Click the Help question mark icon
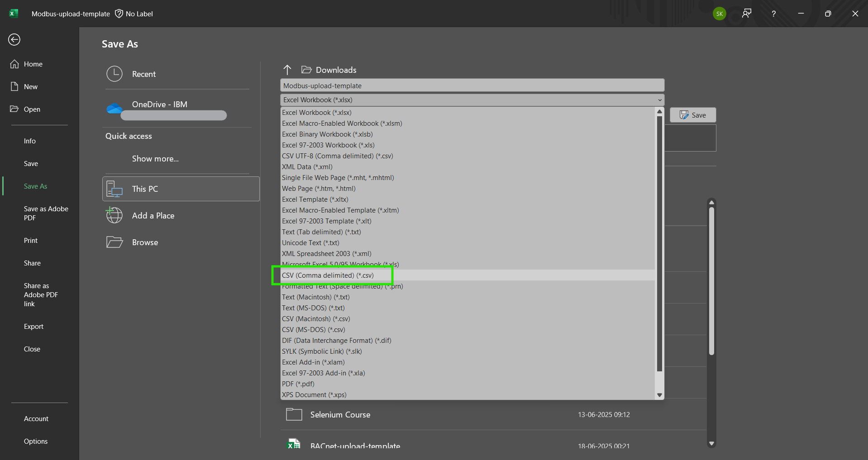The width and height of the screenshot is (868, 460). click(774, 14)
